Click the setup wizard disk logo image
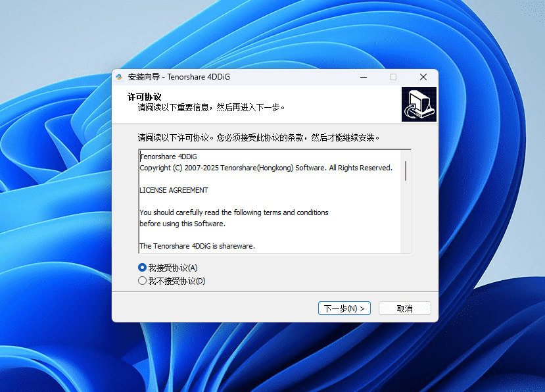Viewport: 545px width, 392px height. [419, 103]
